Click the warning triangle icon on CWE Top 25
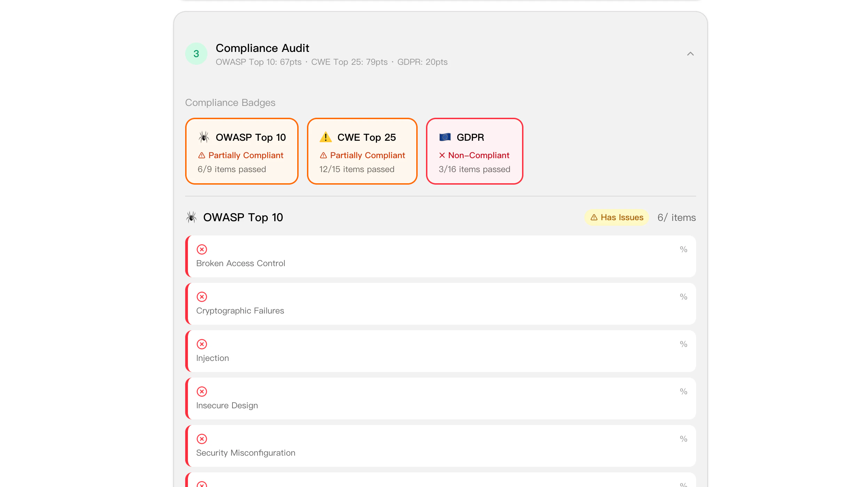Viewport: 868px width, 487px height. point(325,137)
